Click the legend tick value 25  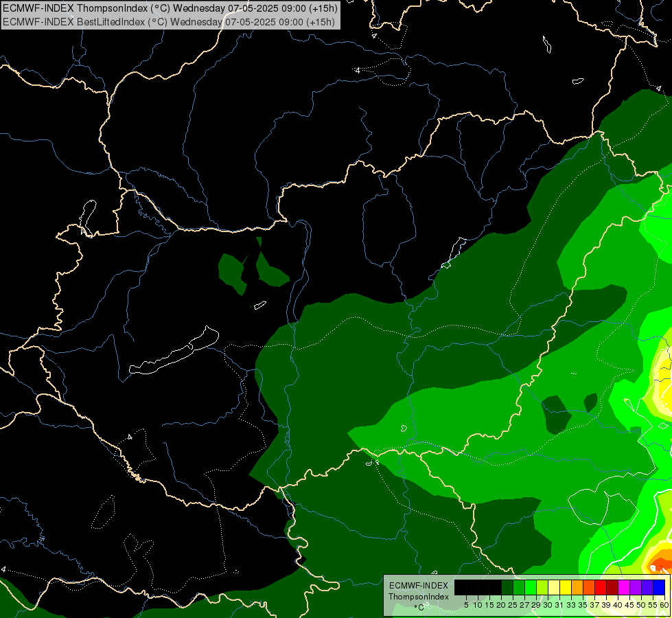pyautogui.click(x=513, y=605)
